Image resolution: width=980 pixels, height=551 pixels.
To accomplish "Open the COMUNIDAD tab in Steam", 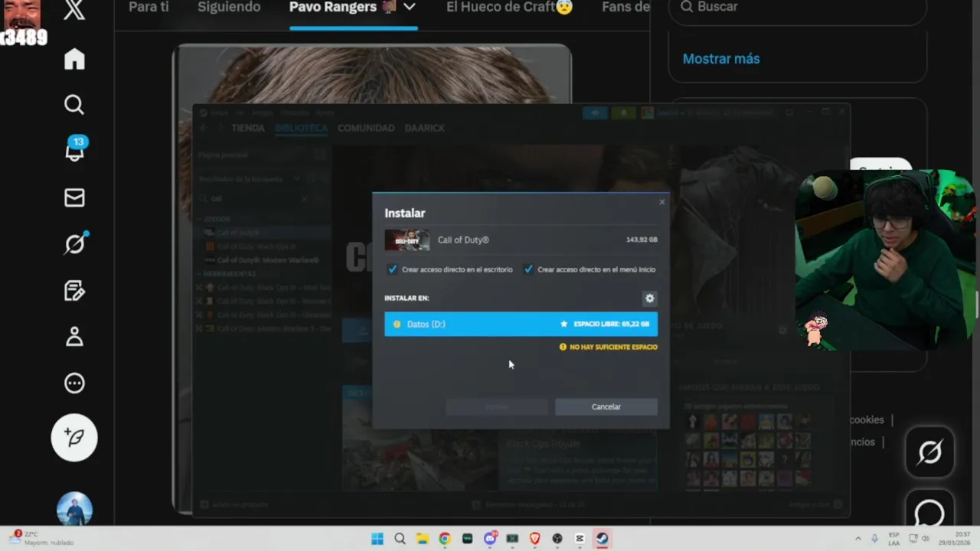I will (x=366, y=128).
